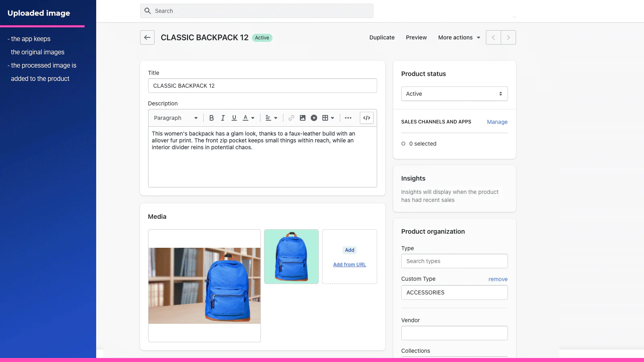Insert a video using the play icon
644x362 pixels.
tap(314, 118)
